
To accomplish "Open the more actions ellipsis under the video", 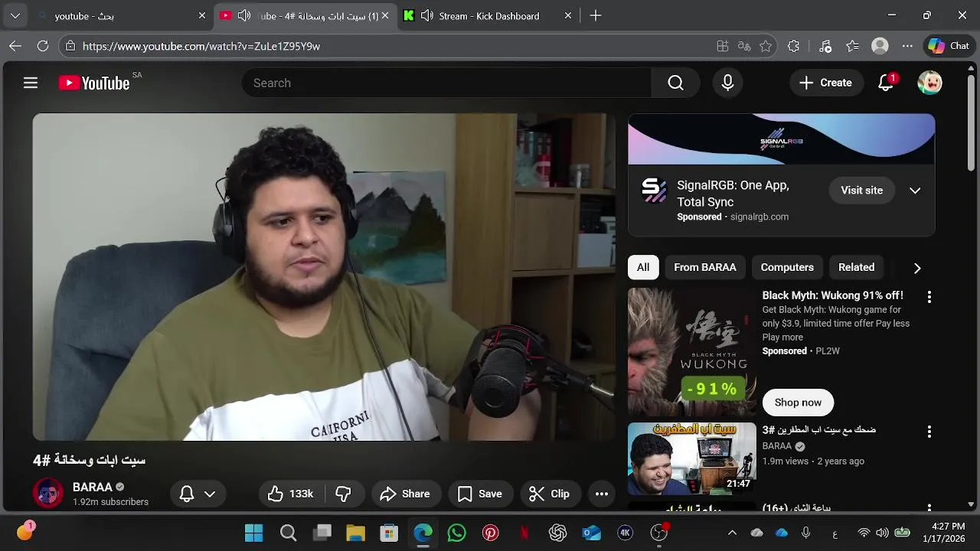I will click(x=602, y=494).
